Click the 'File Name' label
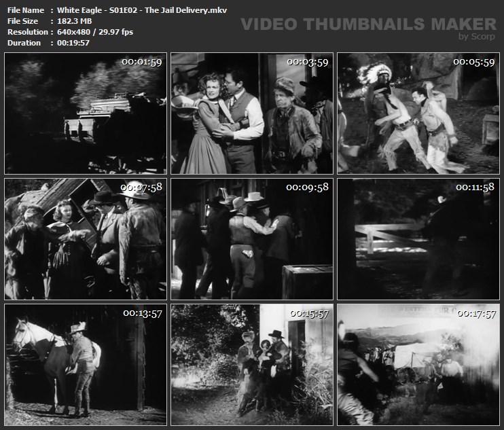 coord(26,10)
